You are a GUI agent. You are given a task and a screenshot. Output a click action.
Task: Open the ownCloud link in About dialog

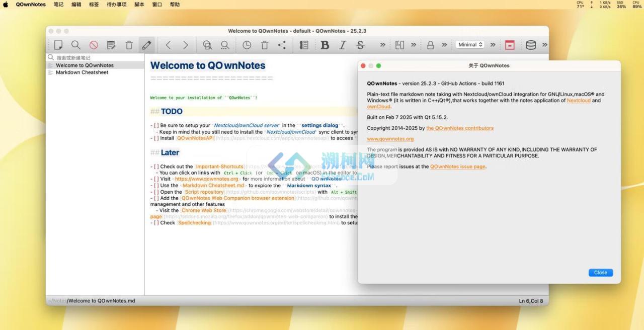[378, 107]
